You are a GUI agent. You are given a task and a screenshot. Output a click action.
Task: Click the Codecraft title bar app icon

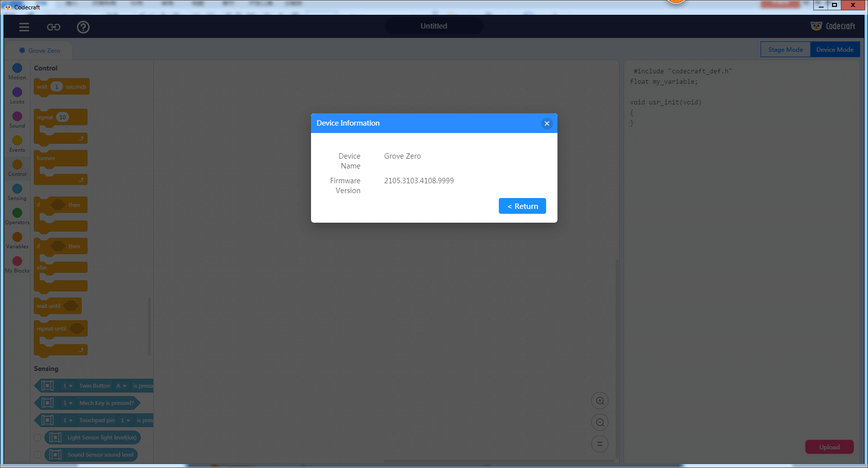click(7, 7)
